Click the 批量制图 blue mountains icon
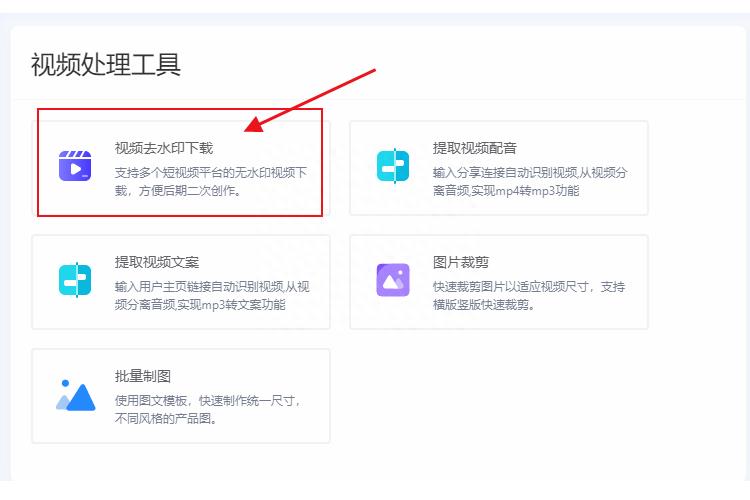Screen dimensions: 750x500 point(76,396)
